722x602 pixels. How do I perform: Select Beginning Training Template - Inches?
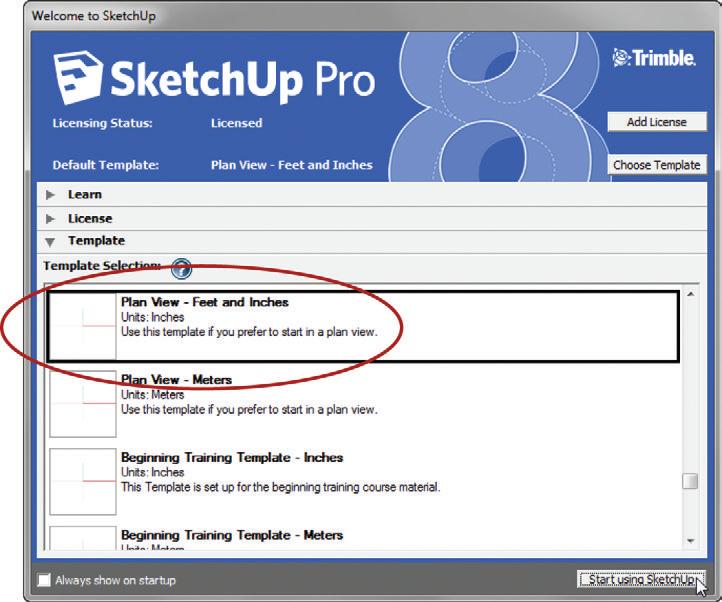(x=363, y=481)
